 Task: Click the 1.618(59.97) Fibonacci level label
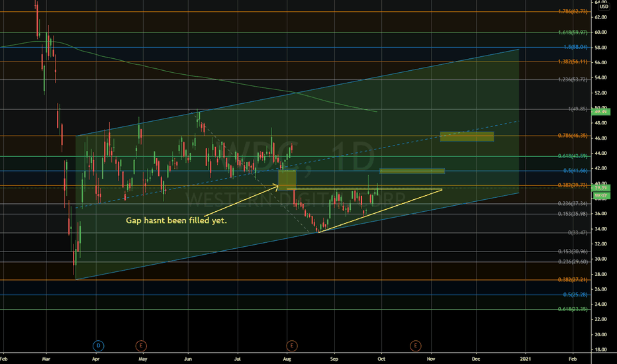[573, 32]
